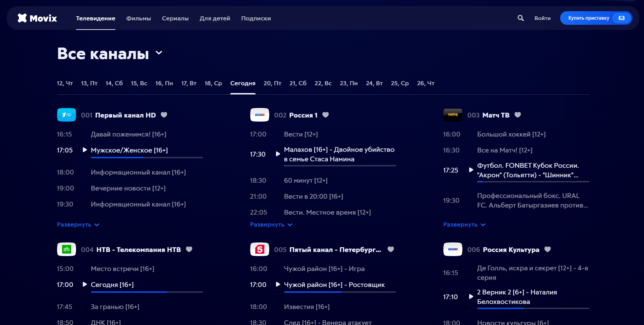The image size is (644, 325).
Task: Play the Футбол FONBET Кубок России broadcast
Action: tap(471, 170)
